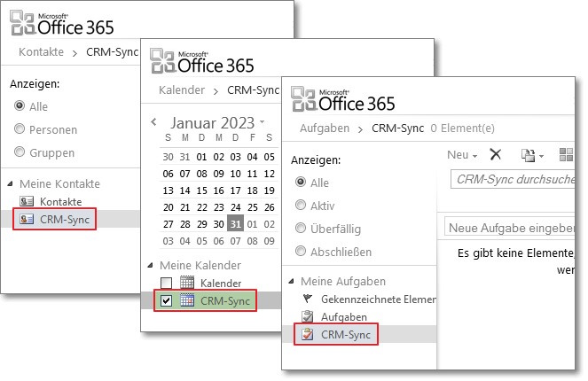Viewport: 588px width, 381px height.
Task: Check the Kalender checkbox
Action: pos(166,283)
